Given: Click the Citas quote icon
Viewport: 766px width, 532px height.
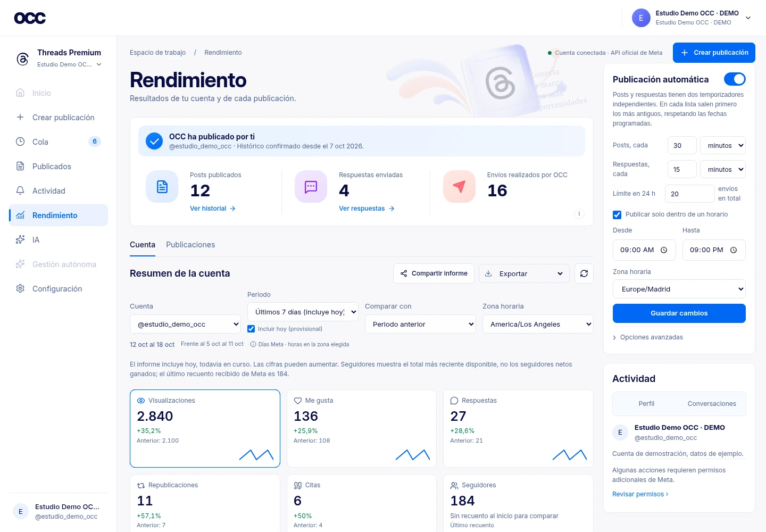Looking at the screenshot, I should pyautogui.click(x=298, y=485).
